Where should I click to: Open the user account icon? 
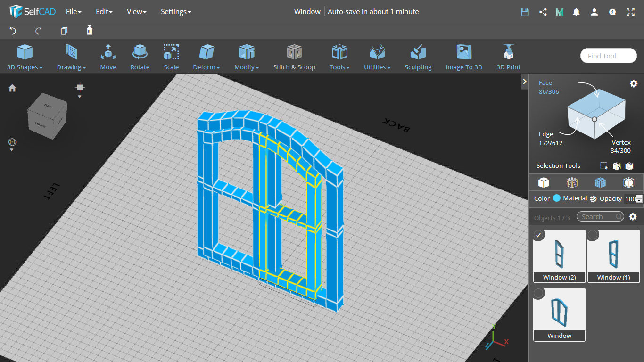(594, 12)
